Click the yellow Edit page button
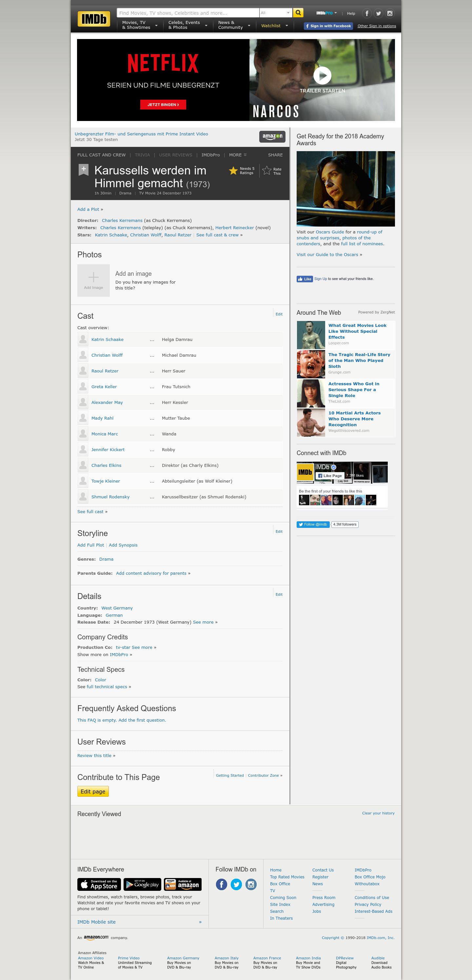The width and height of the screenshot is (472, 980). tap(93, 791)
